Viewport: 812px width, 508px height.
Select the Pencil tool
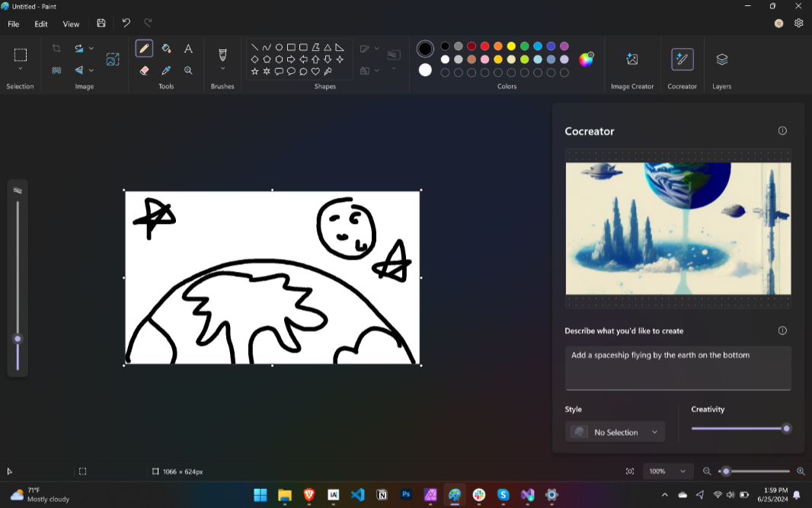144,49
